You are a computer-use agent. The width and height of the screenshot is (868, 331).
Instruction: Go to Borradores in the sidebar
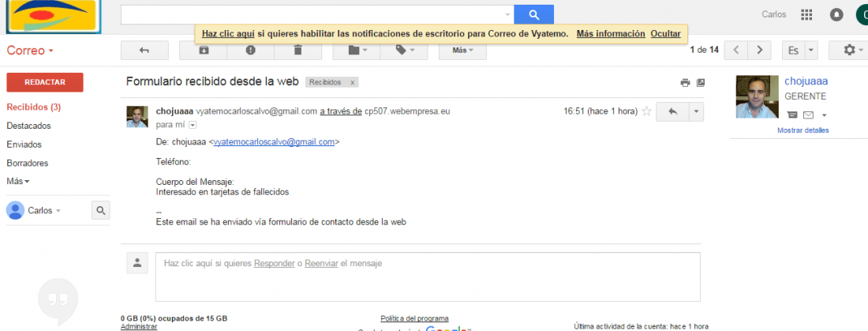click(x=27, y=163)
